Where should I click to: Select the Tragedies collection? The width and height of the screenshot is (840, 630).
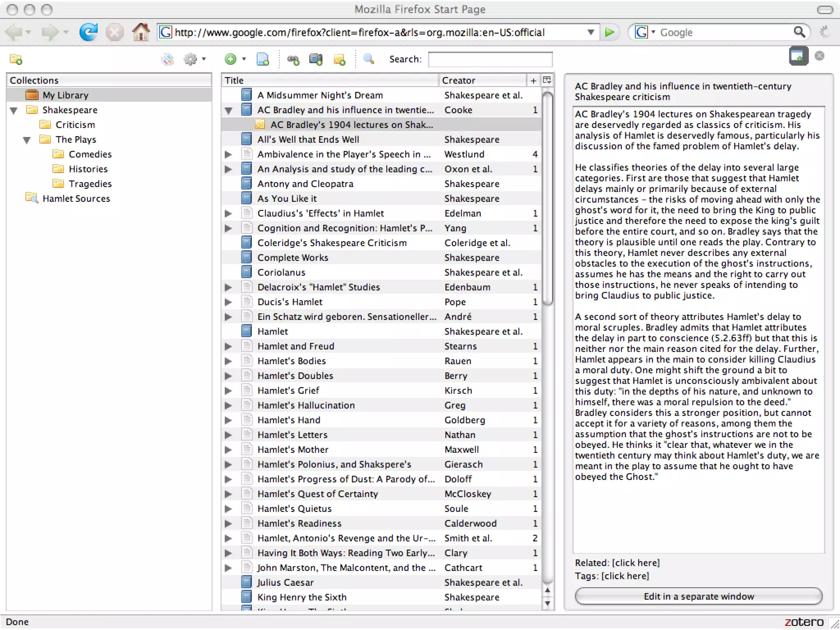pyautogui.click(x=90, y=184)
